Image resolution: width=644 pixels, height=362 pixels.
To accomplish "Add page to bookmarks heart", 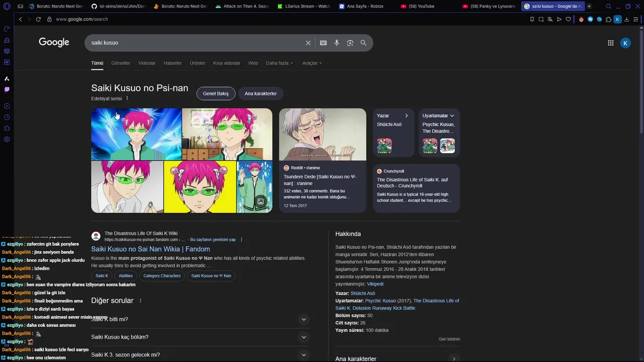I will point(569,19).
